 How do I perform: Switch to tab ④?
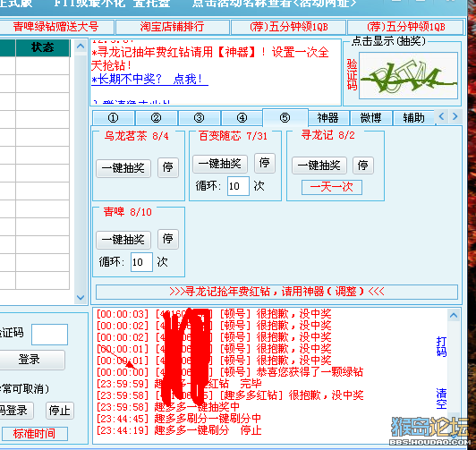coord(242,118)
